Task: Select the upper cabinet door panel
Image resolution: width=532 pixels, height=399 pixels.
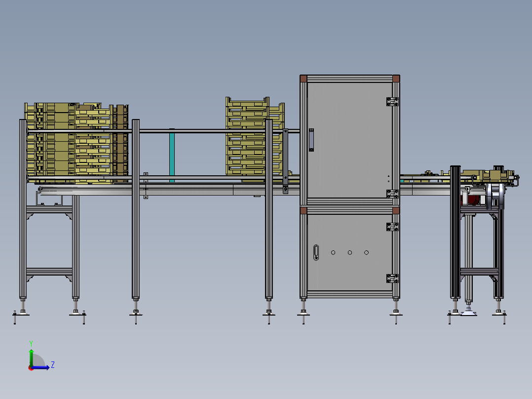Action: (x=349, y=140)
